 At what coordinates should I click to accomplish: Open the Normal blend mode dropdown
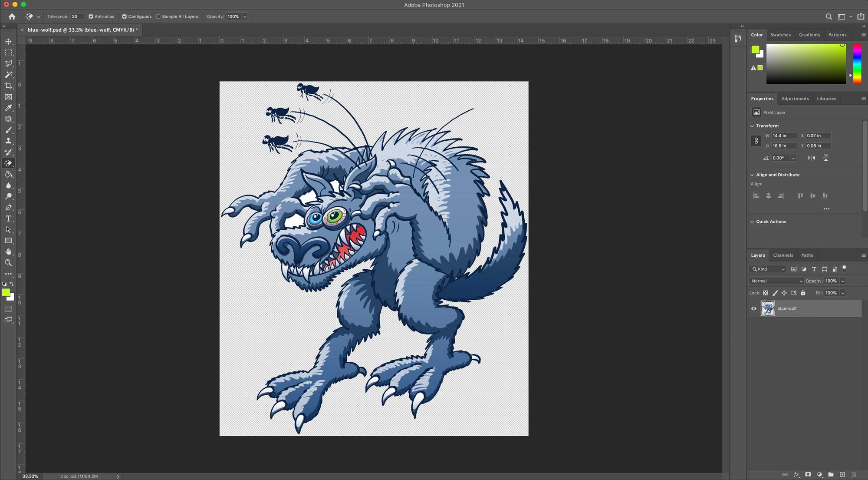[x=776, y=281]
